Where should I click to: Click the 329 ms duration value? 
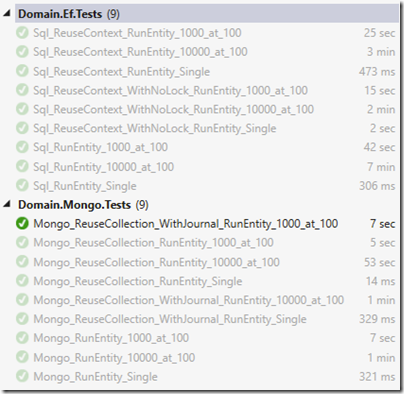click(377, 319)
